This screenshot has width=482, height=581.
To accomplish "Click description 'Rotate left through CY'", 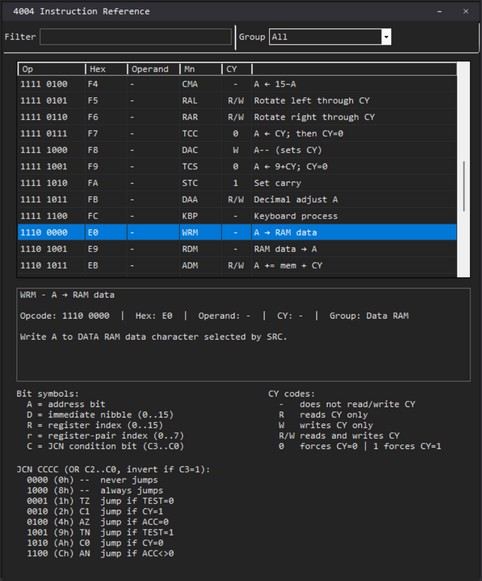I will tap(312, 101).
